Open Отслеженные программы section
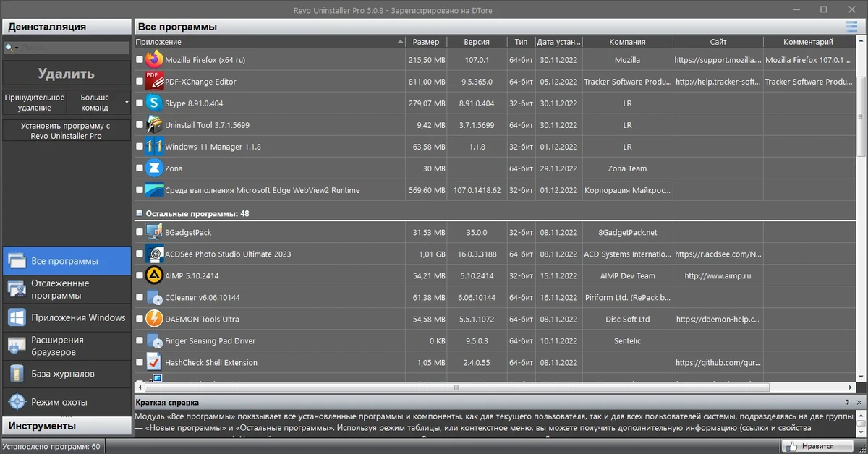Viewport: 868px width, 454px height. click(67, 289)
